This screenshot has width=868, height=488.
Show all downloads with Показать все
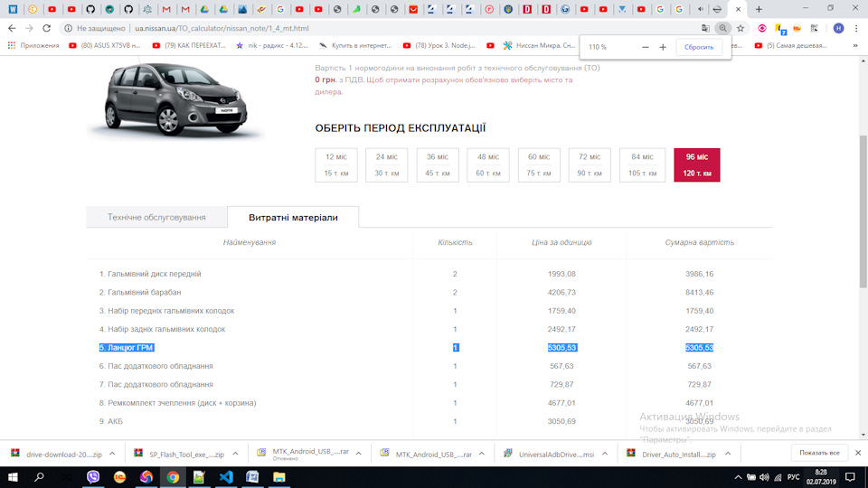point(819,453)
